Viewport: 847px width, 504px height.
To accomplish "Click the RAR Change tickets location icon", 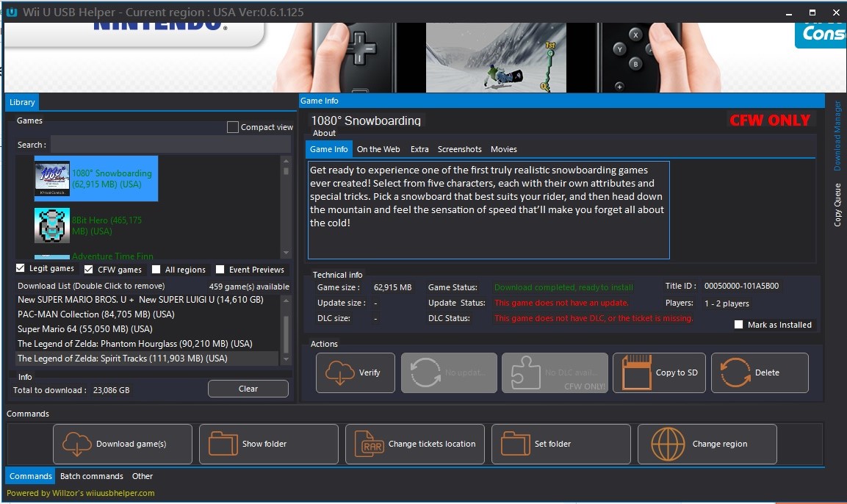I will pyautogui.click(x=370, y=444).
